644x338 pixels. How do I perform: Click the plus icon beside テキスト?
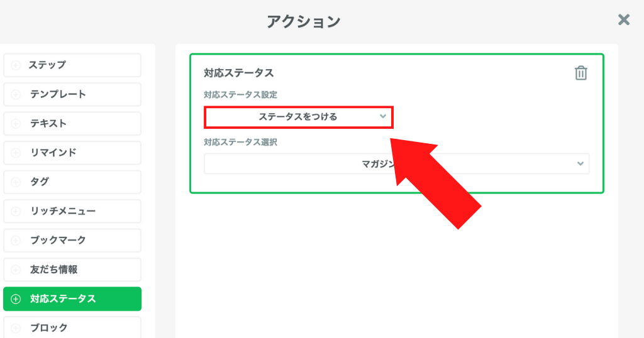pyautogui.click(x=16, y=124)
